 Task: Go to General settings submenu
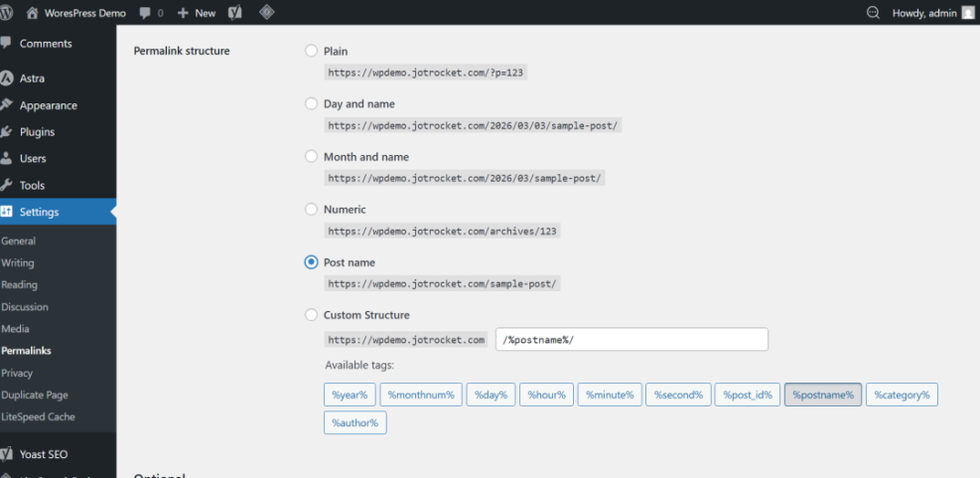(x=18, y=240)
